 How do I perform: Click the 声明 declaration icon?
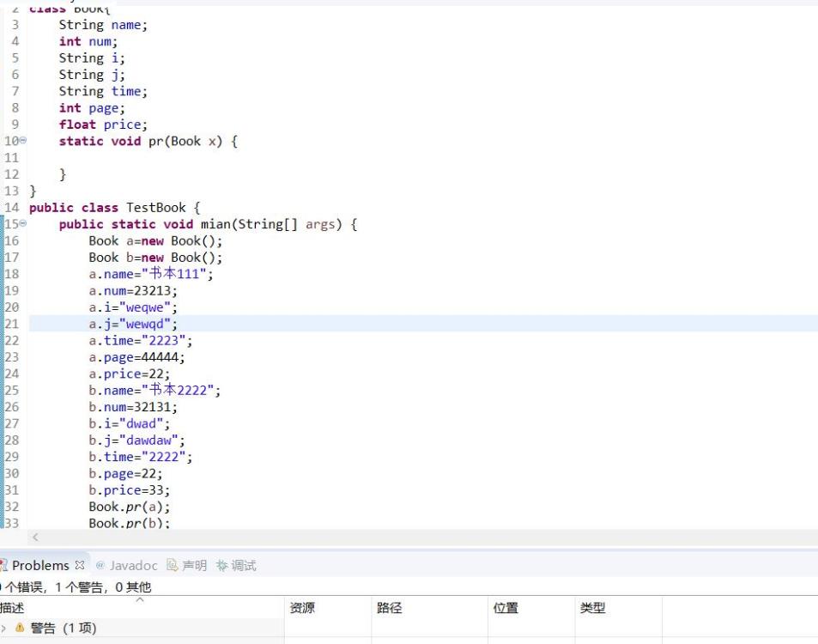tap(173, 565)
